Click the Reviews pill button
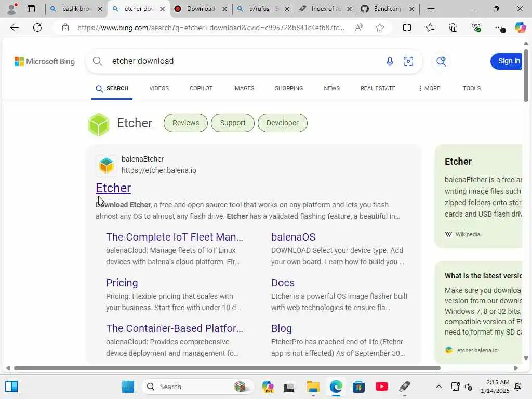The image size is (532, 399). pyautogui.click(x=185, y=123)
